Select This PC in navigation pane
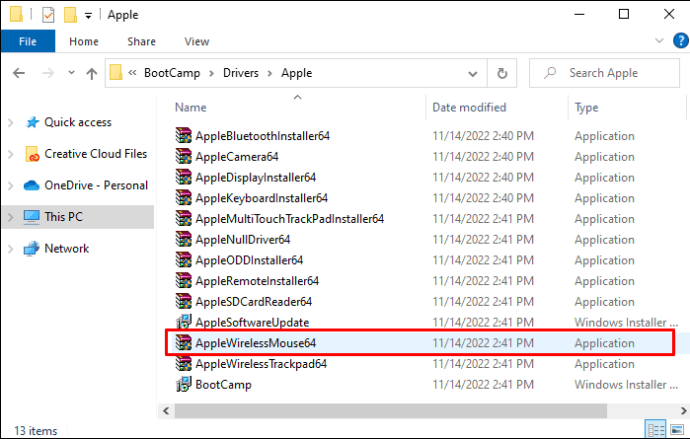Viewport: 690px width, 439px height. coord(78,217)
